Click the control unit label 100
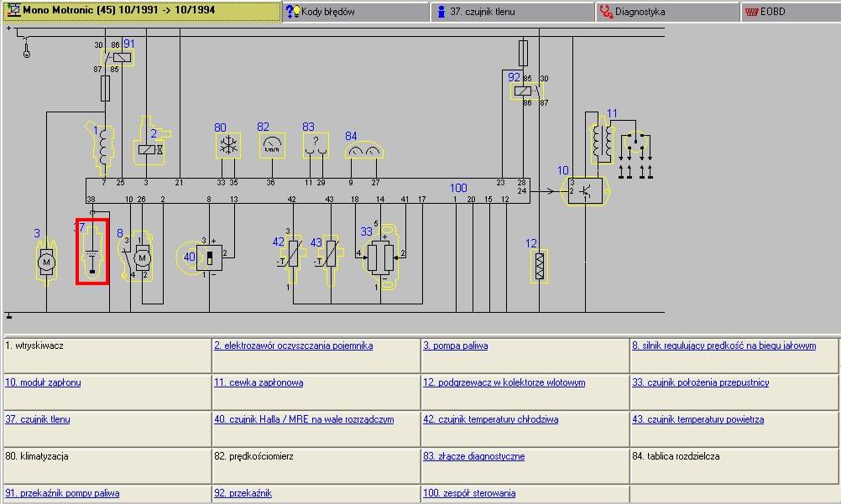Screen dimensions: 841x504 click(458, 188)
